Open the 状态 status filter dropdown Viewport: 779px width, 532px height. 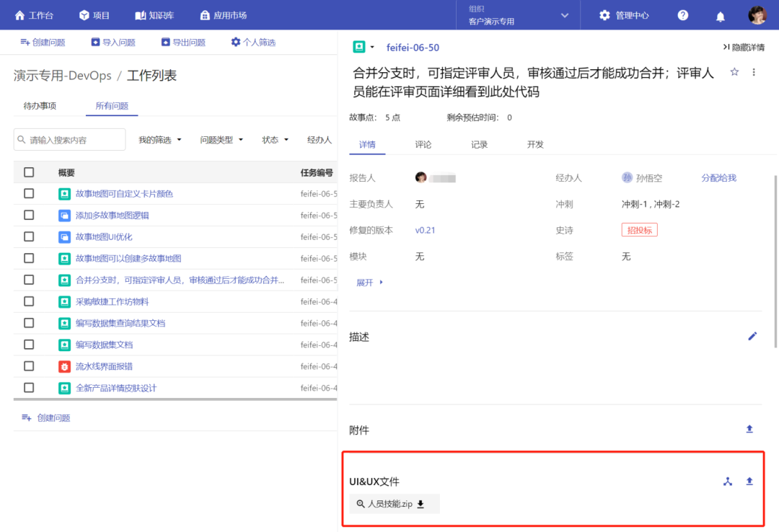275,140
